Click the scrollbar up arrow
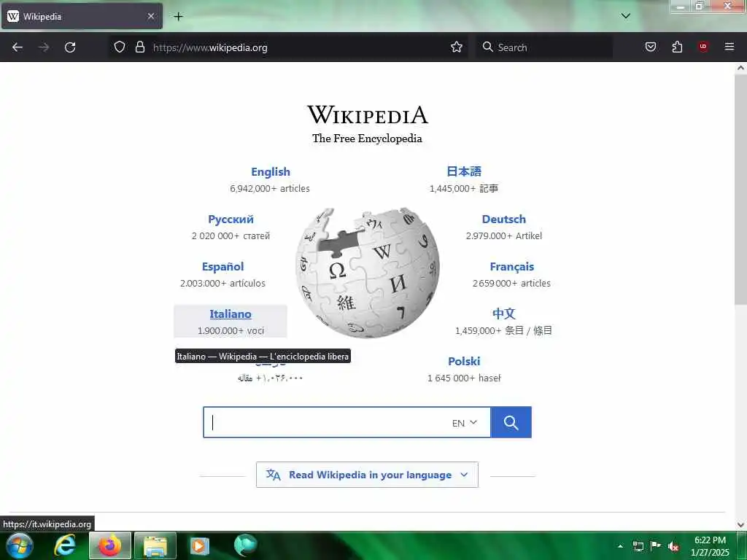The image size is (747, 560). [x=740, y=68]
